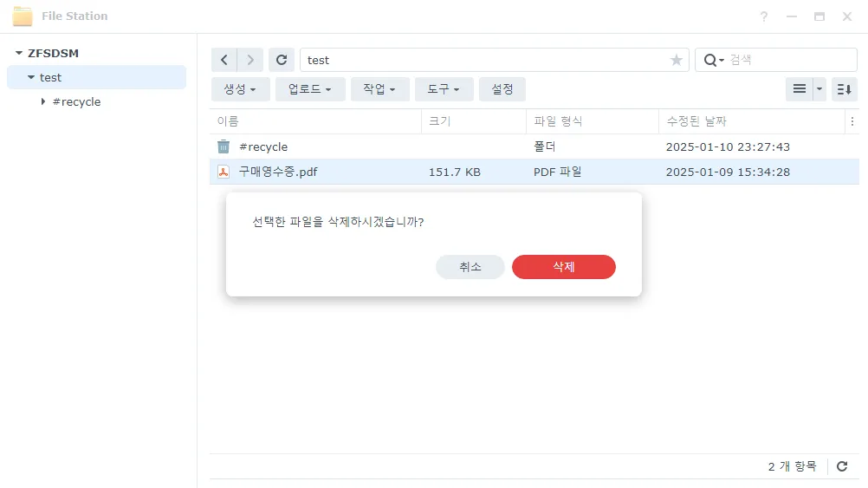The width and height of the screenshot is (868, 488).
Task: Confirm deletion with the red 삭제 button
Action: point(563,267)
